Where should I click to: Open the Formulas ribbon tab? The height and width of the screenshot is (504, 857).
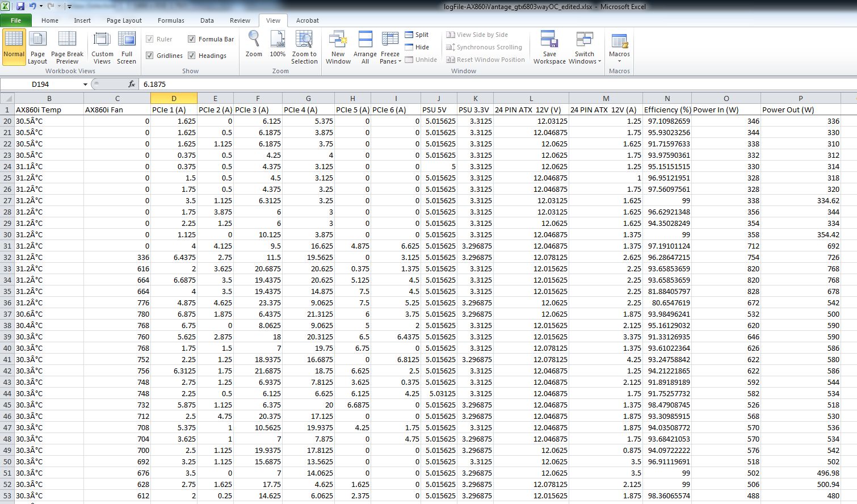[x=171, y=20]
